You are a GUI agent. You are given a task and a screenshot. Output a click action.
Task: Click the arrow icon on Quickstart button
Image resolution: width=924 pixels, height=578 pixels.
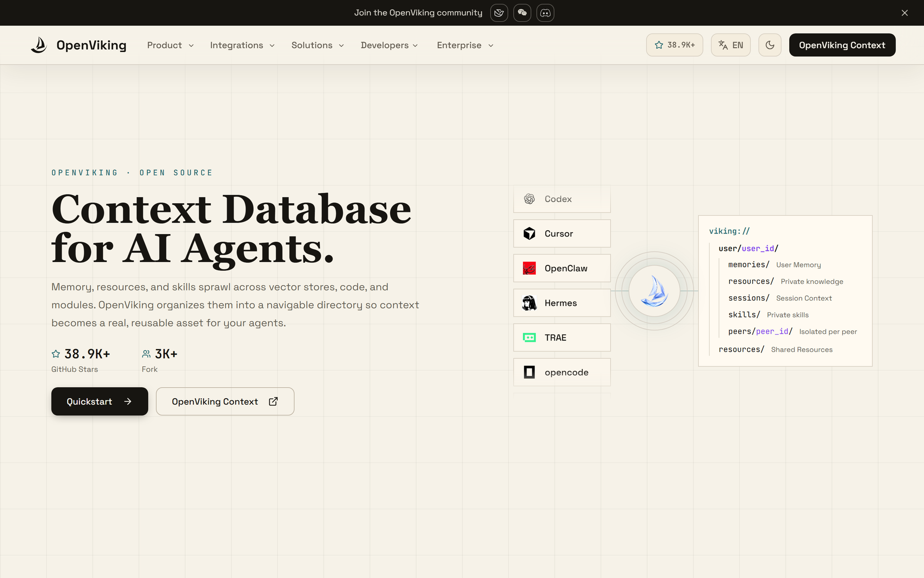click(x=128, y=401)
